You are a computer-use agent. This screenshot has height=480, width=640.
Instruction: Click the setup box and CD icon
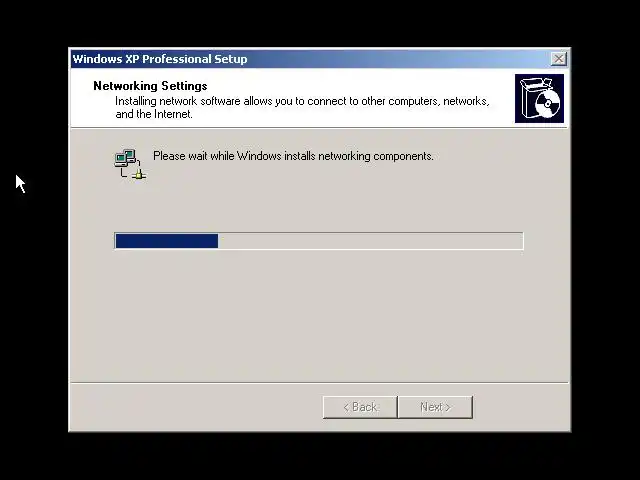pyautogui.click(x=539, y=98)
